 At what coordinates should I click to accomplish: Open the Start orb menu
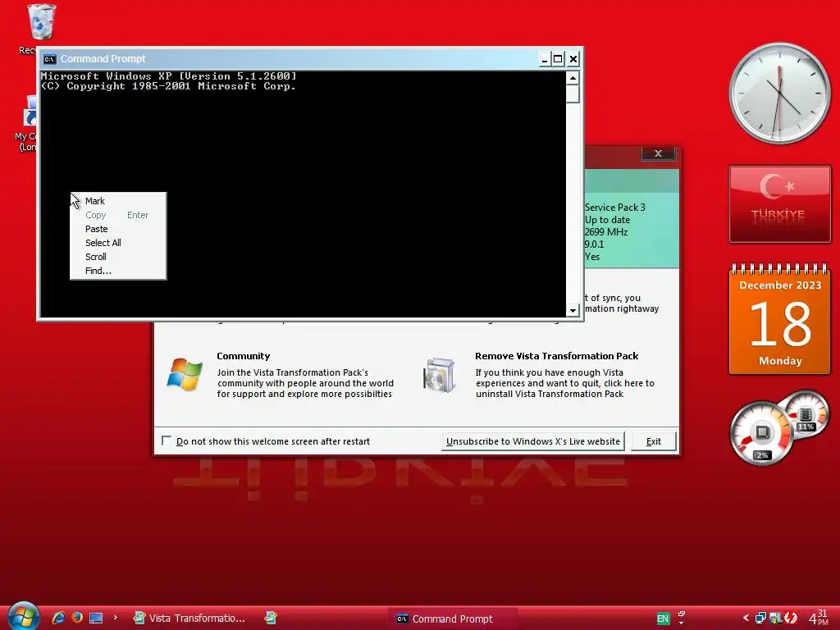24,617
